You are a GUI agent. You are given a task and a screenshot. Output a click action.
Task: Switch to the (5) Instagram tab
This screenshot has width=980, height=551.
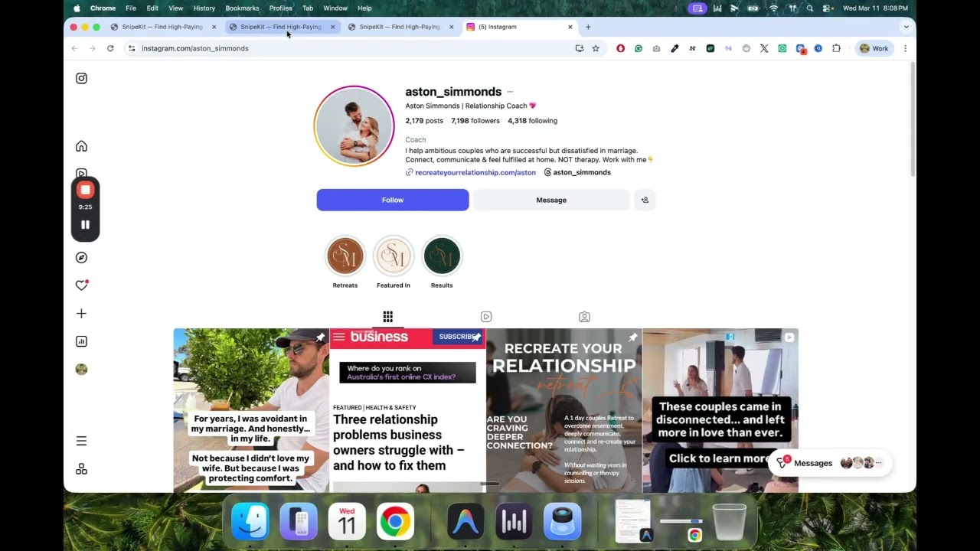click(x=517, y=27)
